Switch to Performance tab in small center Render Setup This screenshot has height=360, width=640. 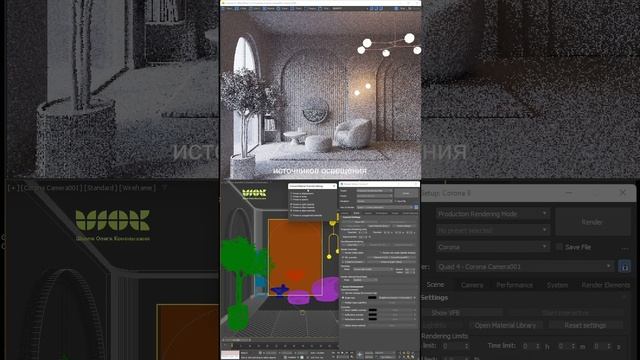(x=382, y=213)
